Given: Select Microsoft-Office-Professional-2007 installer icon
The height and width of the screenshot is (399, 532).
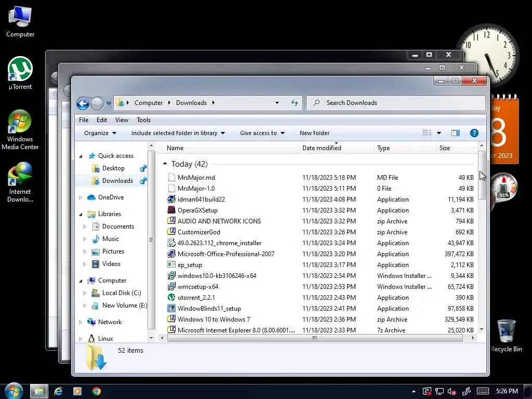Looking at the screenshot, I should 171,254.
